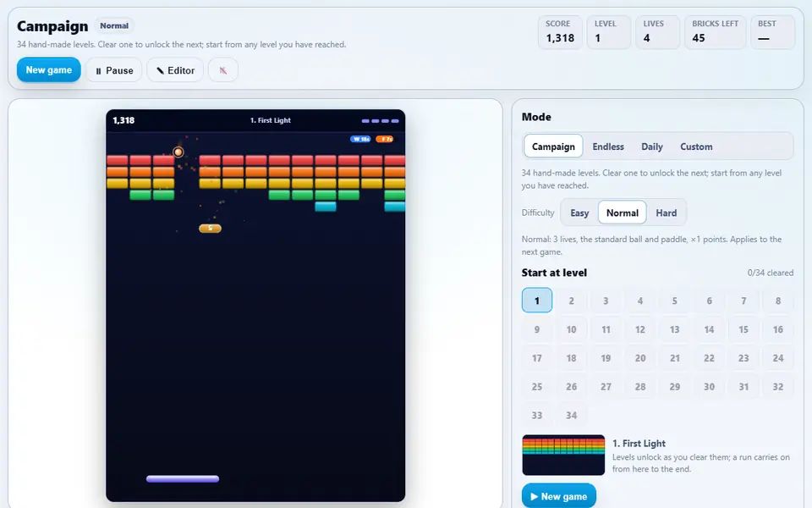Image resolution: width=812 pixels, height=508 pixels.
Task: Set difficulty to Hard
Action: click(666, 213)
